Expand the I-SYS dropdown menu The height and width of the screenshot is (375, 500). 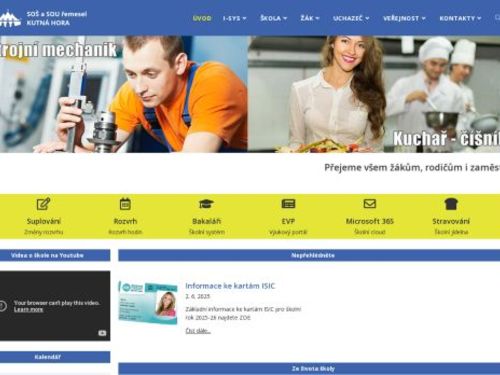coord(235,18)
